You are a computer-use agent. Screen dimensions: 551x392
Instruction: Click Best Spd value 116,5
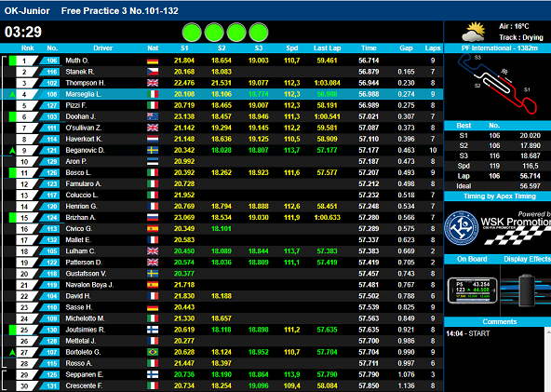click(x=531, y=166)
